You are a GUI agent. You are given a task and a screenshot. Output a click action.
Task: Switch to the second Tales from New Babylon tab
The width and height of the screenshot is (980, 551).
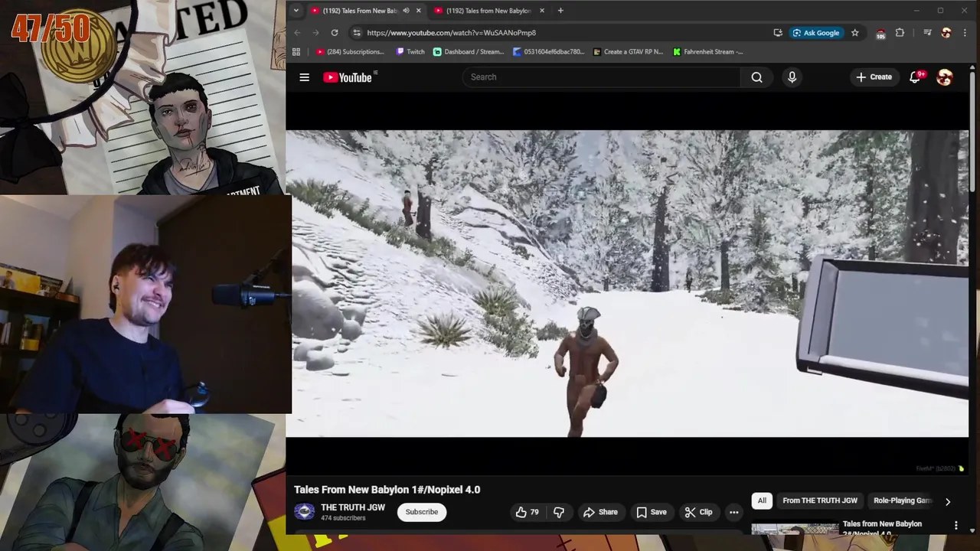tap(488, 11)
